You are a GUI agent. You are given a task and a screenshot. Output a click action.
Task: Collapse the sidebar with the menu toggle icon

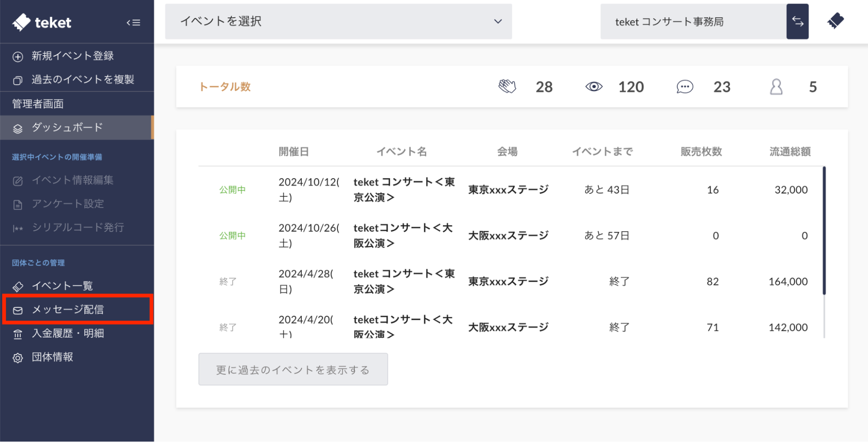pyautogui.click(x=133, y=23)
